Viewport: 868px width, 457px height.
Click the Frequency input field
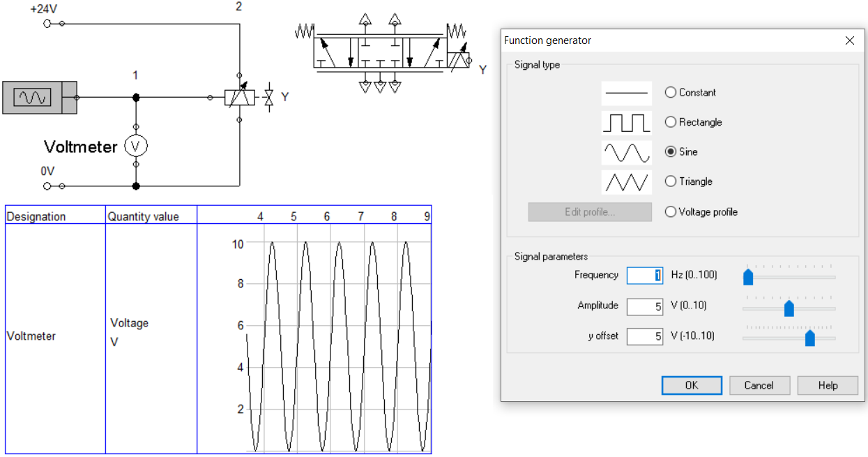(645, 276)
